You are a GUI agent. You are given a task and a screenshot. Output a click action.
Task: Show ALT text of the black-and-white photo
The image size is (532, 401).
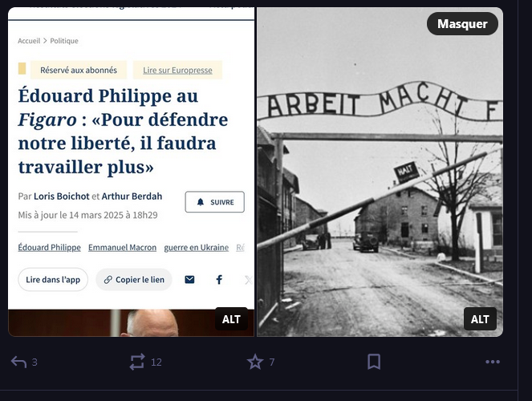coord(480,319)
